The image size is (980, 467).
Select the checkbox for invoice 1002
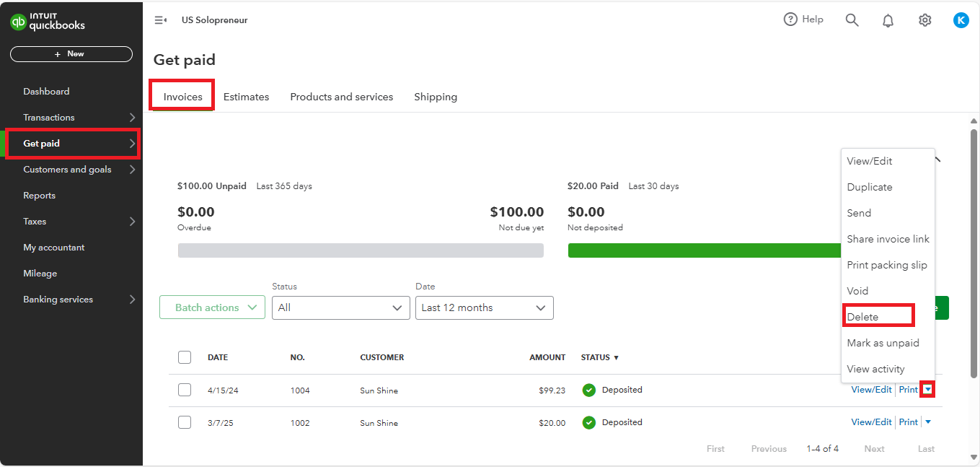tap(185, 422)
